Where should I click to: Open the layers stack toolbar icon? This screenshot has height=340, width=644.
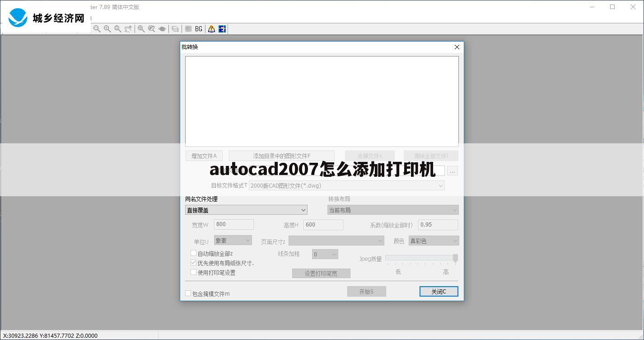(175, 28)
